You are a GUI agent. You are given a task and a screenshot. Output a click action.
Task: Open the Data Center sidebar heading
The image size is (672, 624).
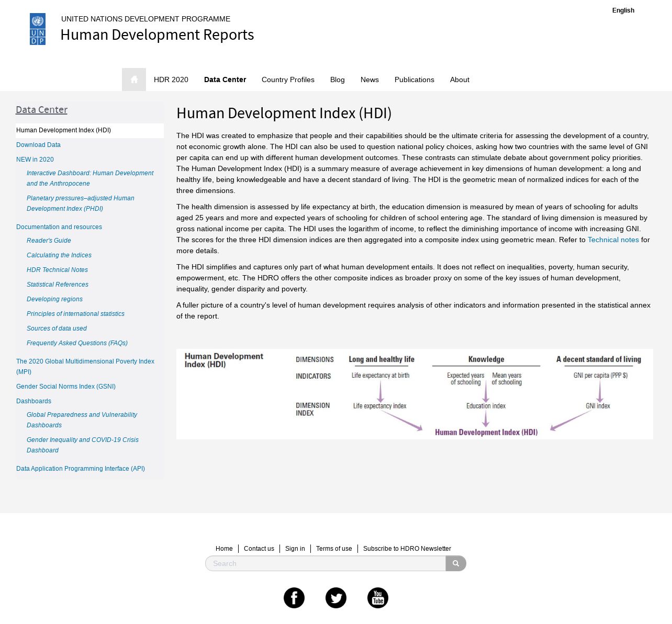pyautogui.click(x=41, y=110)
